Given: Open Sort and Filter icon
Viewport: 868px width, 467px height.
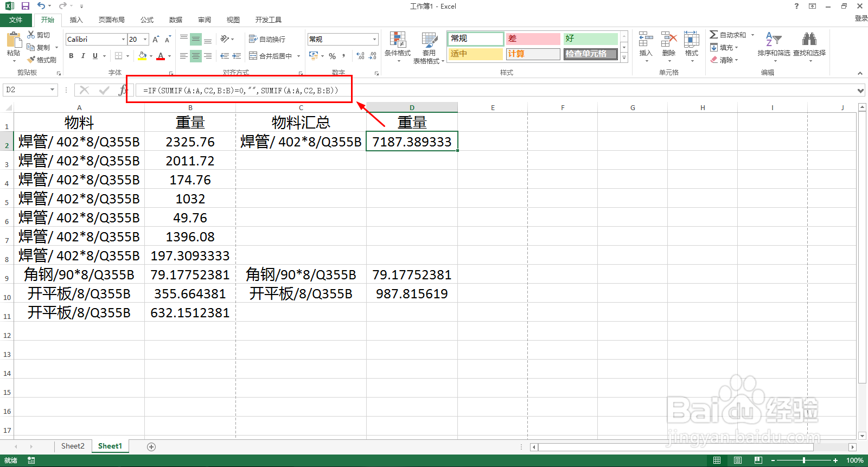Looking at the screenshot, I should [x=774, y=39].
